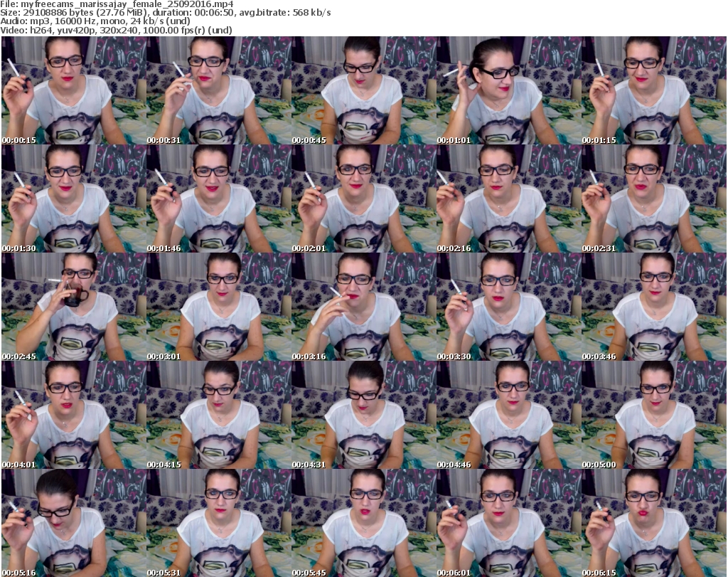The height and width of the screenshot is (577, 728).
Task: Select the thumbnail frame stamped 00:01:01
Action: click(509, 90)
